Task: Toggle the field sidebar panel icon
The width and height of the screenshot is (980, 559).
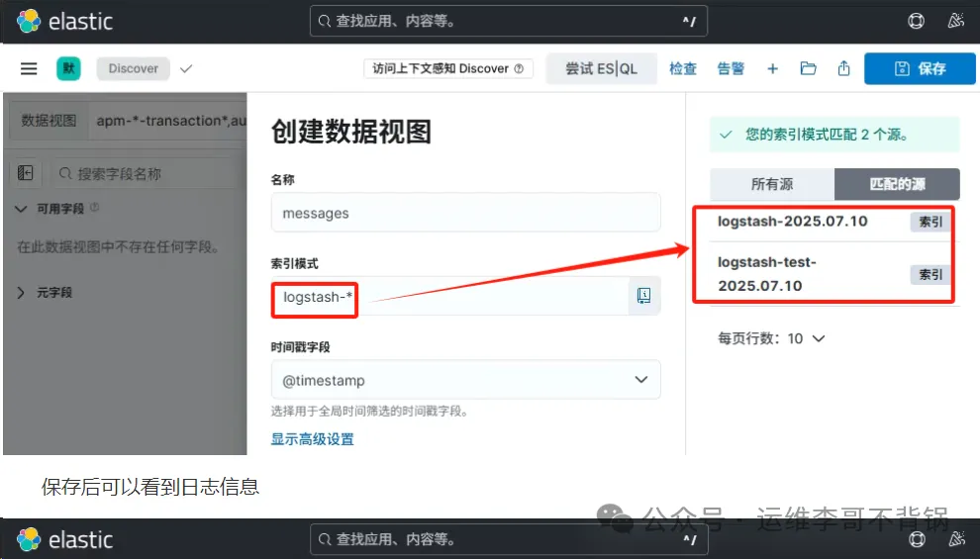Action: click(26, 173)
